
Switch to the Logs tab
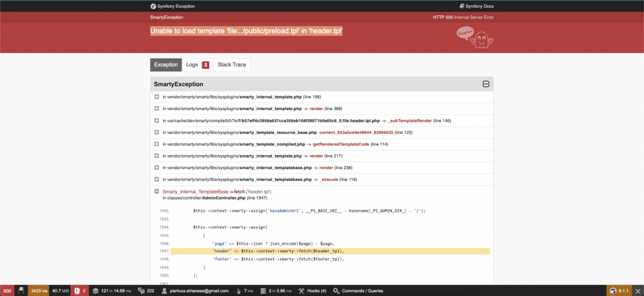click(198, 65)
